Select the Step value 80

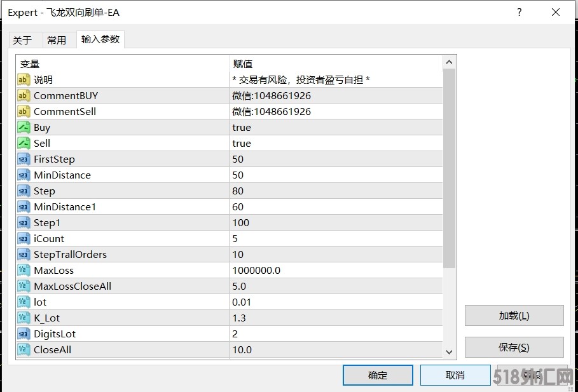coord(336,191)
